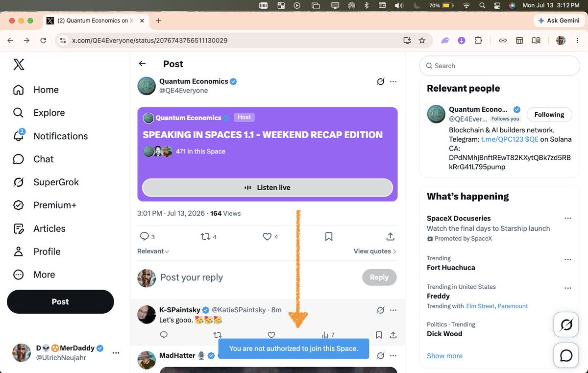Click the gray Reply button
588x373 pixels.
(379, 277)
